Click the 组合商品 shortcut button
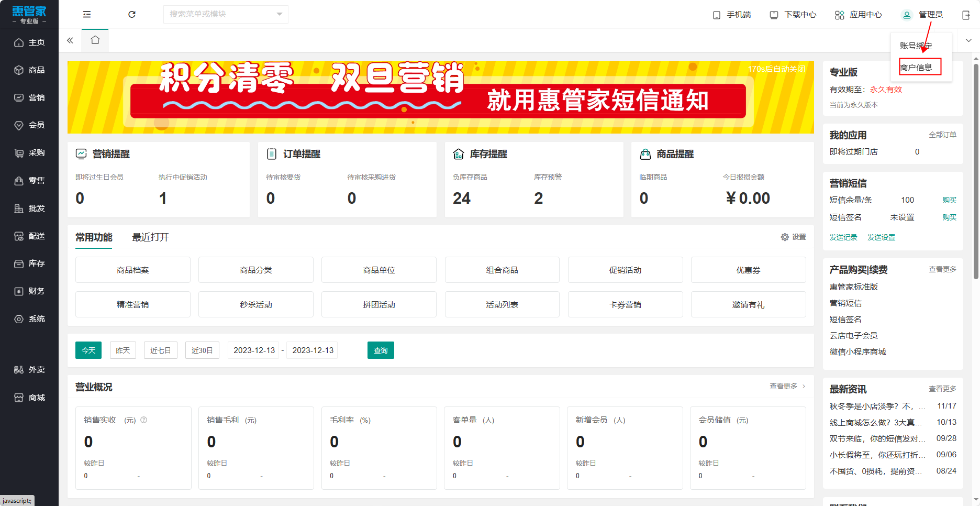 point(502,270)
